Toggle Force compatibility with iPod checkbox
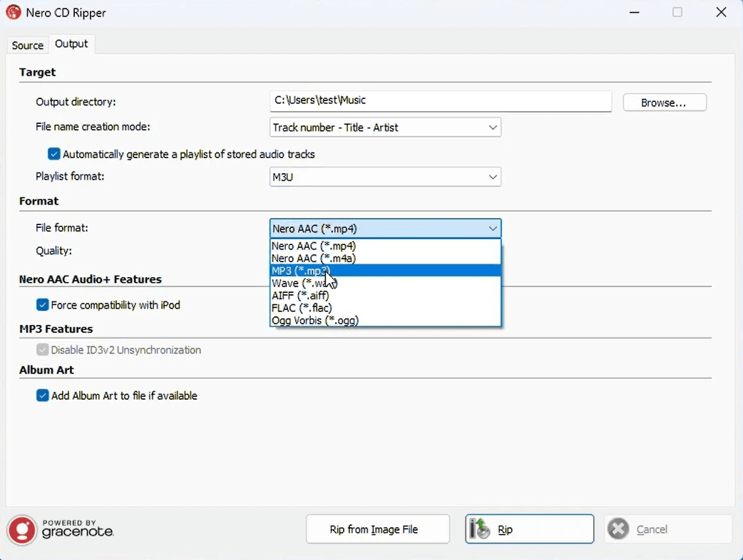 tap(42, 305)
